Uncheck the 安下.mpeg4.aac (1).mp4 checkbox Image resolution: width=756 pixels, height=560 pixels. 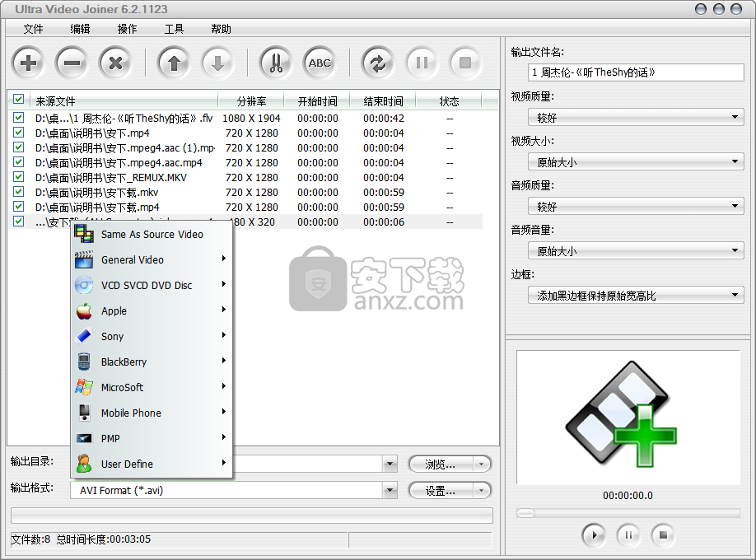tap(19, 147)
